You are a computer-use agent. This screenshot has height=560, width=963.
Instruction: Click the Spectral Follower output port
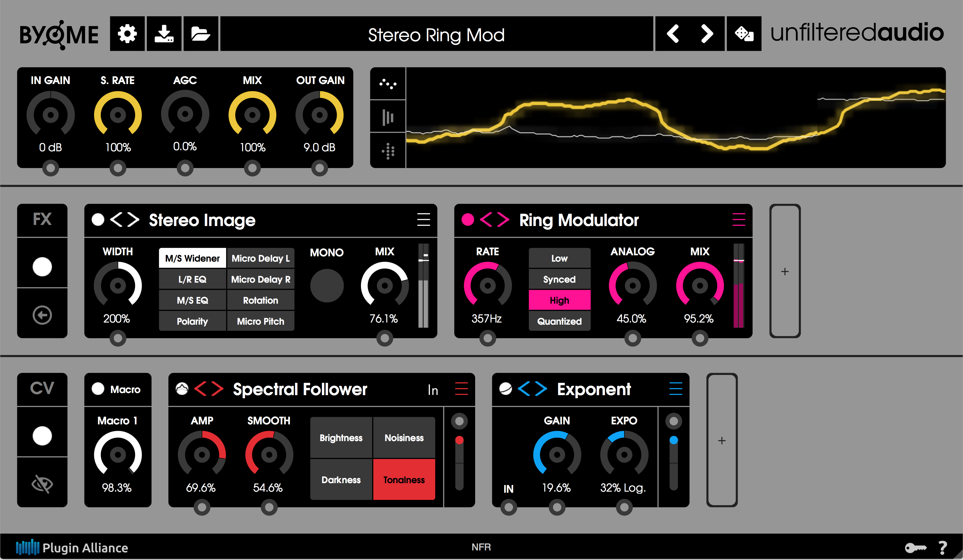pos(459,421)
